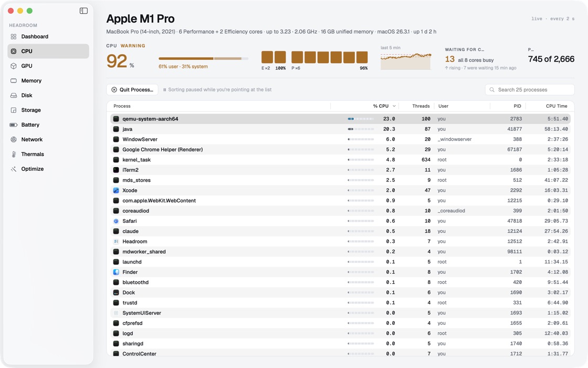Sort by the Process column header
588x368 pixels.
pyautogui.click(x=122, y=106)
